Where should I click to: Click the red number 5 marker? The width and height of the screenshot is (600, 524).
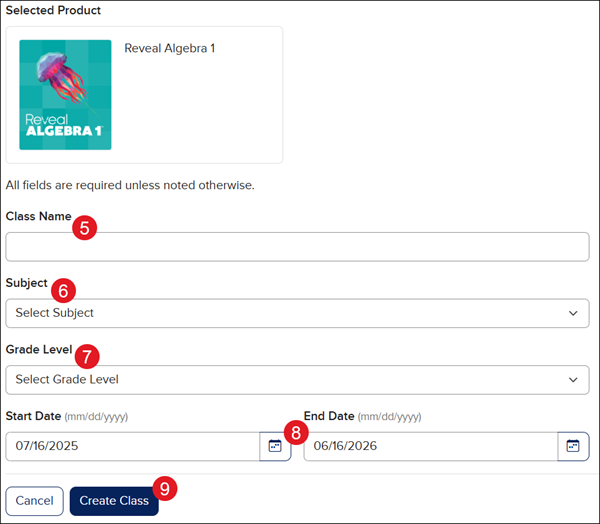84,228
